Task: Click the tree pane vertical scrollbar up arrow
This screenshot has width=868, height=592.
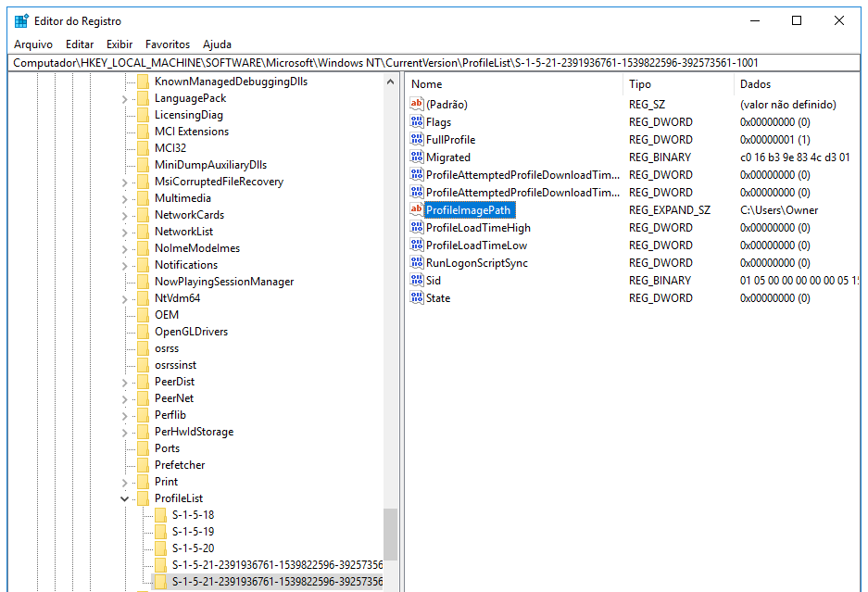Action: click(x=391, y=82)
